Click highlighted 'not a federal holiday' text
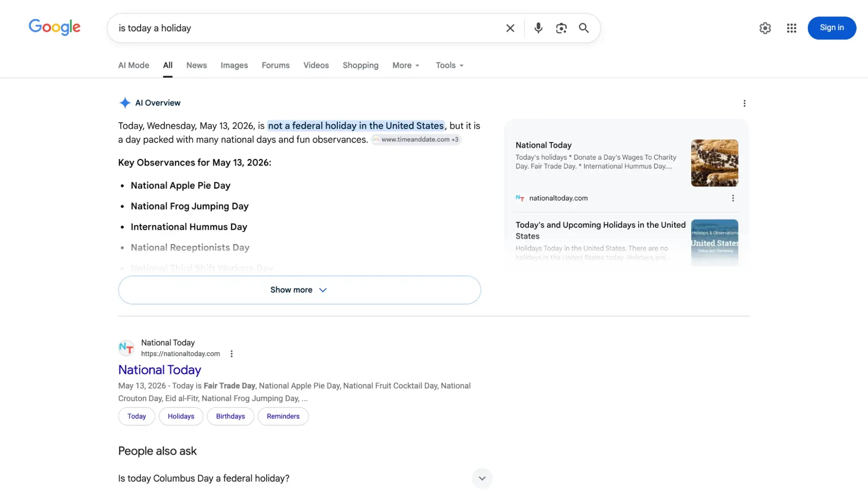The height and width of the screenshot is (493, 868). pos(356,126)
